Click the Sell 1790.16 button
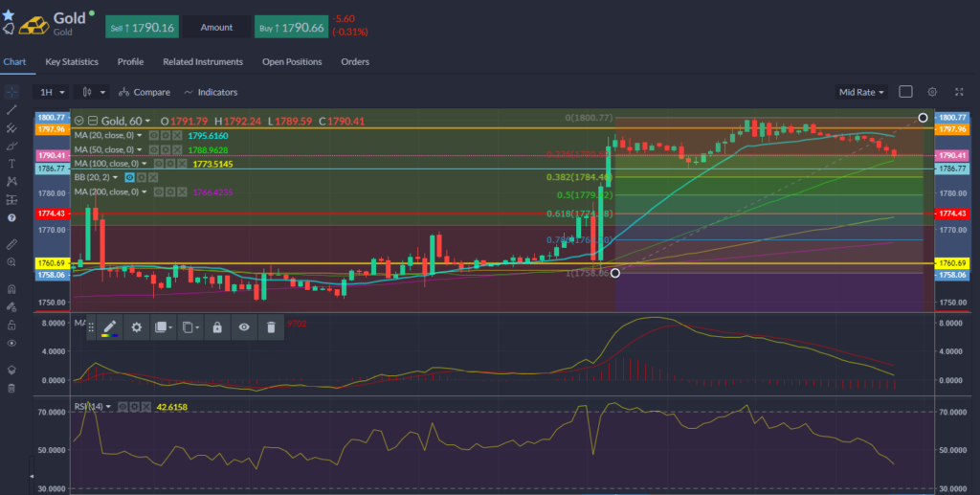This screenshot has height=495, width=980. pyautogui.click(x=142, y=28)
